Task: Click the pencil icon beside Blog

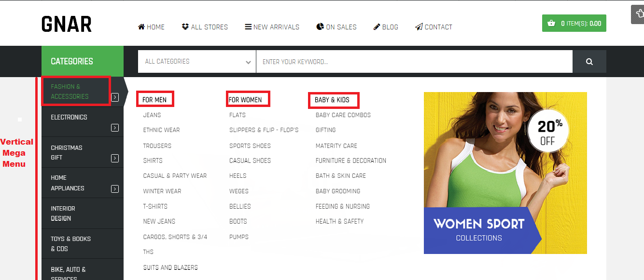Action: tap(377, 27)
